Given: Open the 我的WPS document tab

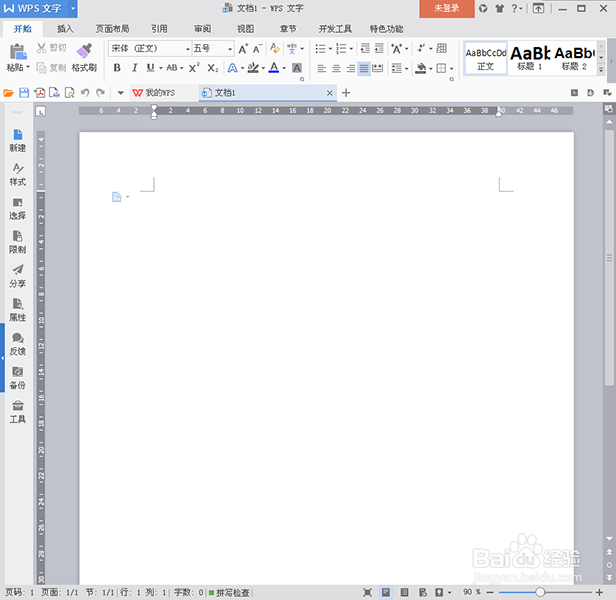Looking at the screenshot, I should point(160,93).
